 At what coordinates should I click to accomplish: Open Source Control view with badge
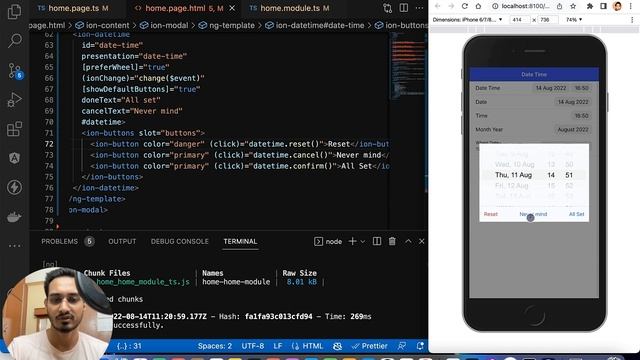15,71
